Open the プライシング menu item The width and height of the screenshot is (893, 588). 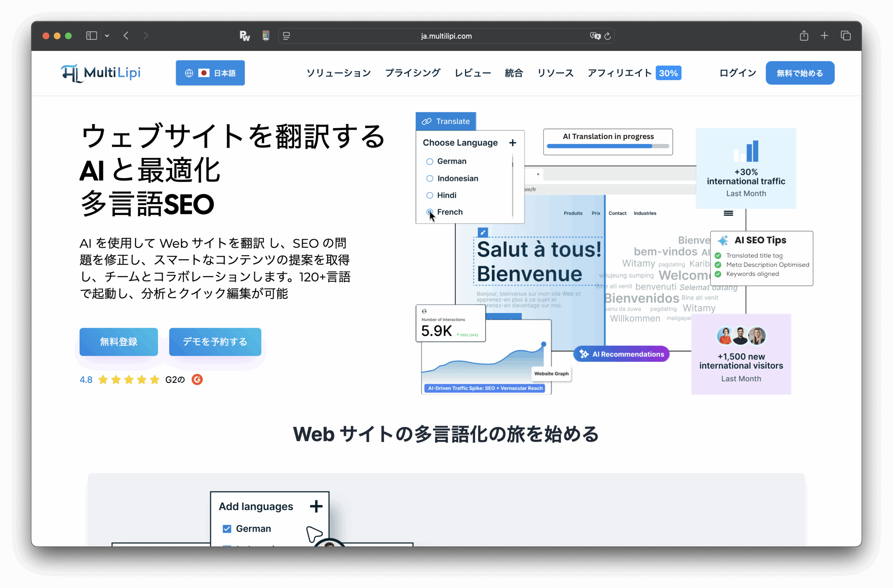(412, 73)
